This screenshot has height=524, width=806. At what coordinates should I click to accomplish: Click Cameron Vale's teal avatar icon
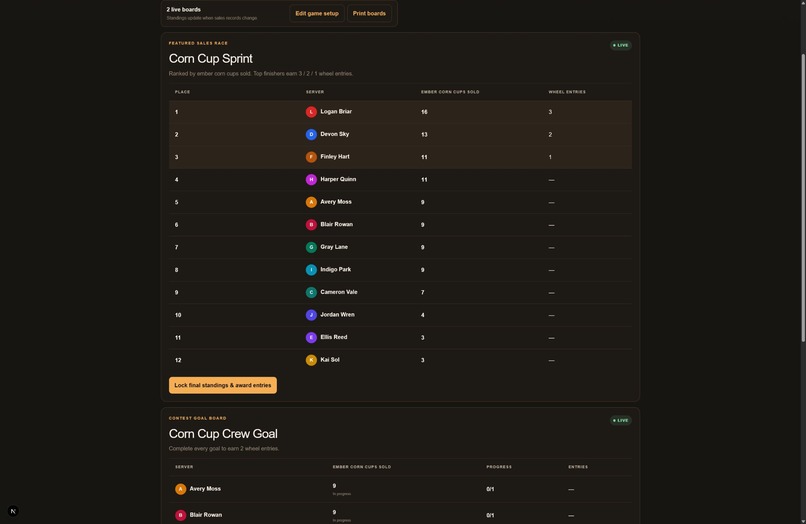coord(311,293)
